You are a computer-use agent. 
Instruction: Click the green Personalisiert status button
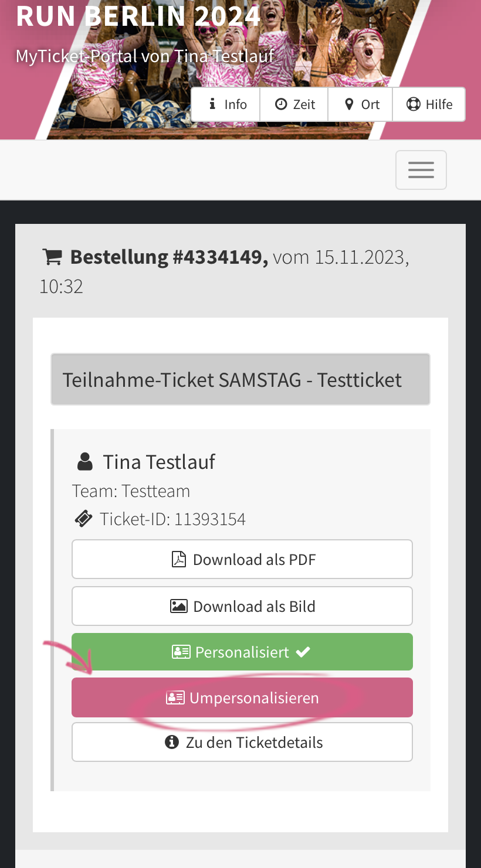(x=242, y=652)
